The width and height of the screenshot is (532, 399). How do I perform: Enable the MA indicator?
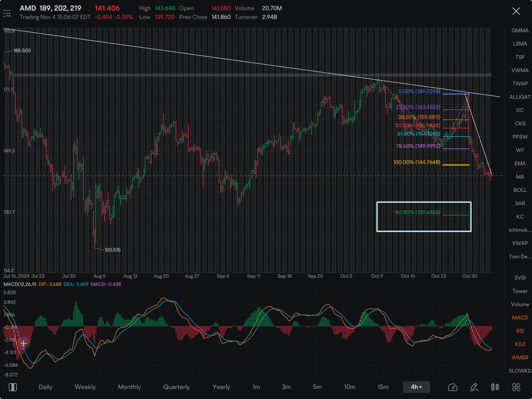pos(520,177)
